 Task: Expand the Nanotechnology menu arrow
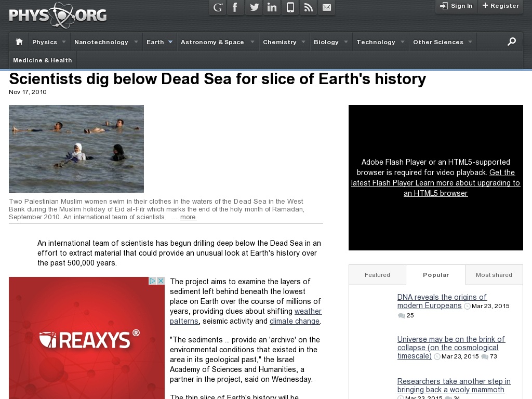click(x=136, y=42)
